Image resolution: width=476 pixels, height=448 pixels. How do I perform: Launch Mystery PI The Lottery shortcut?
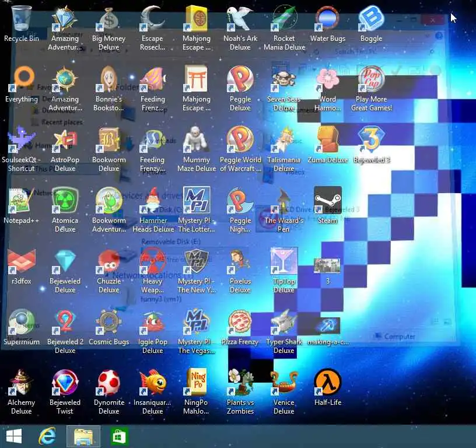[x=196, y=201]
